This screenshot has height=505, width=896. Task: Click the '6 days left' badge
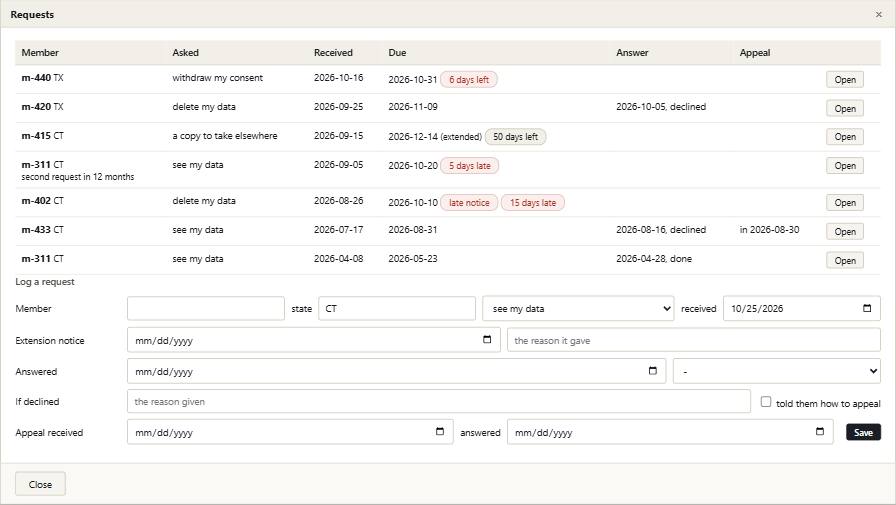point(469,79)
